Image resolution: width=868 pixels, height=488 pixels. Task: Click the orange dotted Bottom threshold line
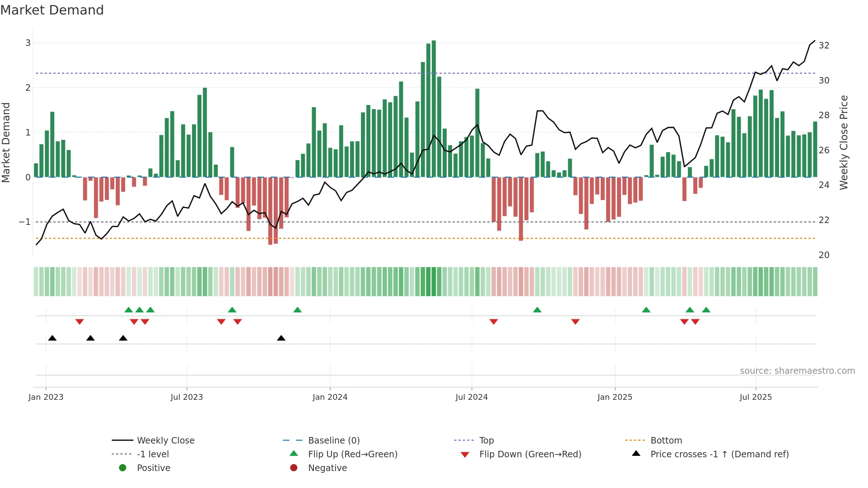click(x=425, y=239)
